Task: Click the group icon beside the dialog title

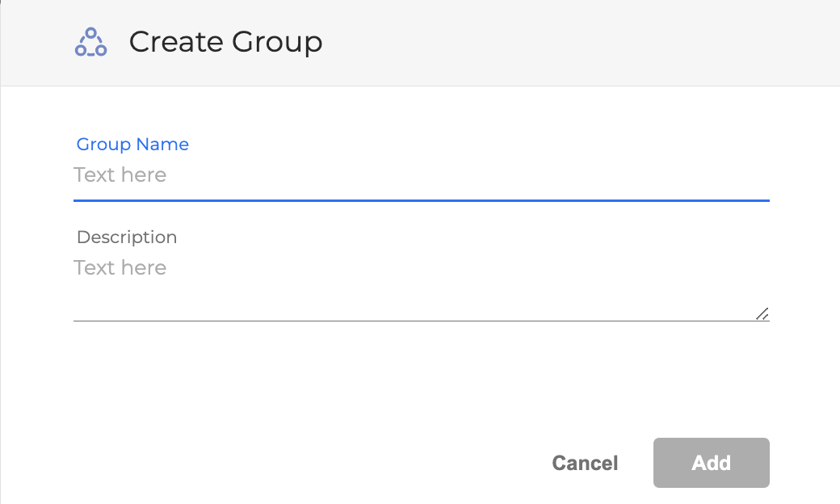Action: pos(90,41)
